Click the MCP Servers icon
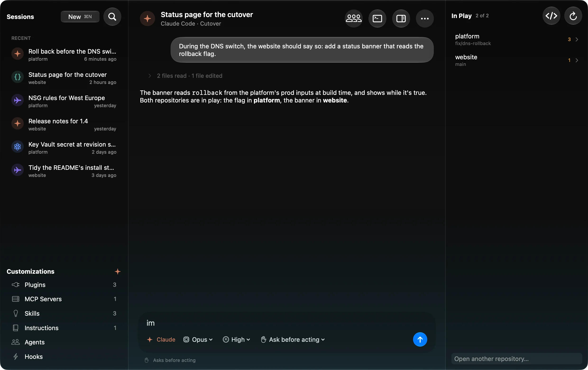 (x=16, y=299)
